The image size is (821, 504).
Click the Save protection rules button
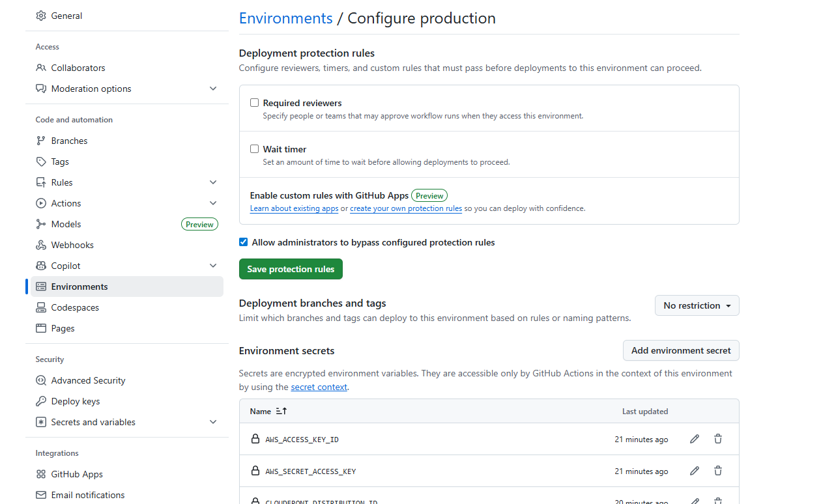tap(291, 269)
